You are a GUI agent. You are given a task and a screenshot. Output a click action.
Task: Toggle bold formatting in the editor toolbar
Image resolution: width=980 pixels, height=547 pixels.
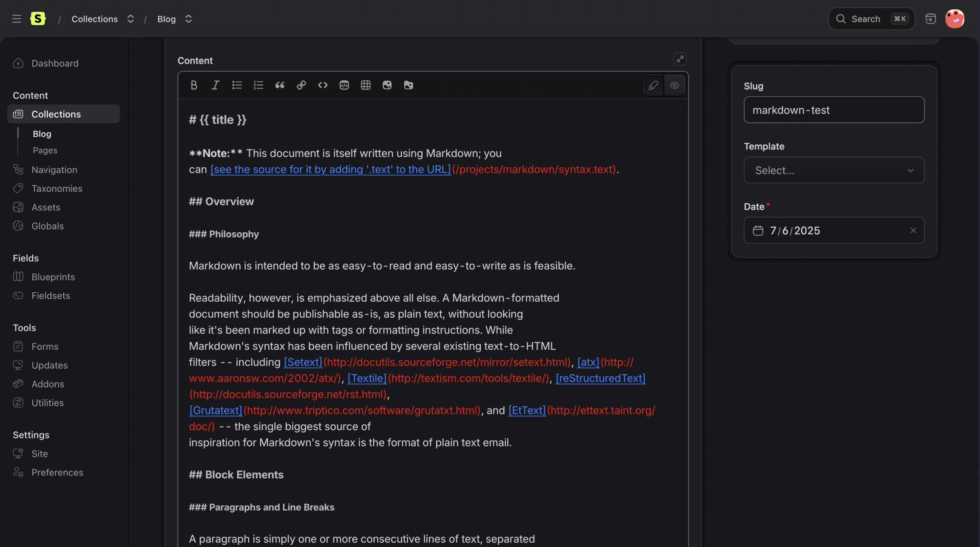click(x=194, y=85)
